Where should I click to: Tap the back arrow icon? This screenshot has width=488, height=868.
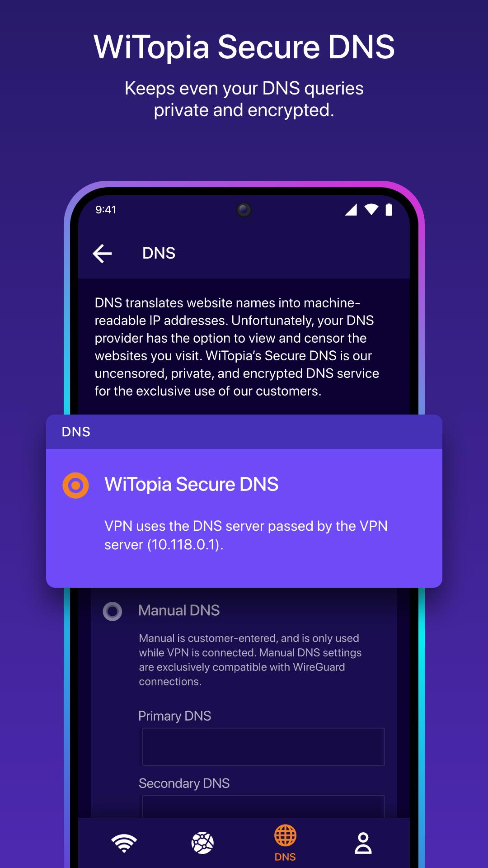(102, 253)
